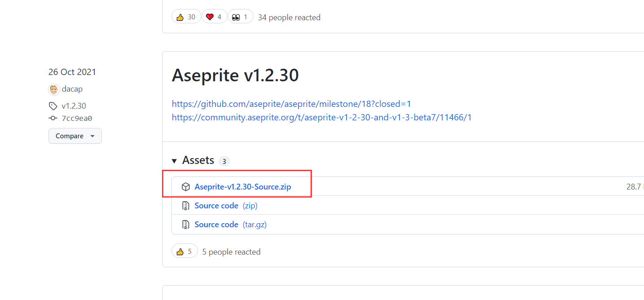The image size is (644, 300).
Task: Click the tag icon next to v1.2.30
Action: click(x=54, y=106)
